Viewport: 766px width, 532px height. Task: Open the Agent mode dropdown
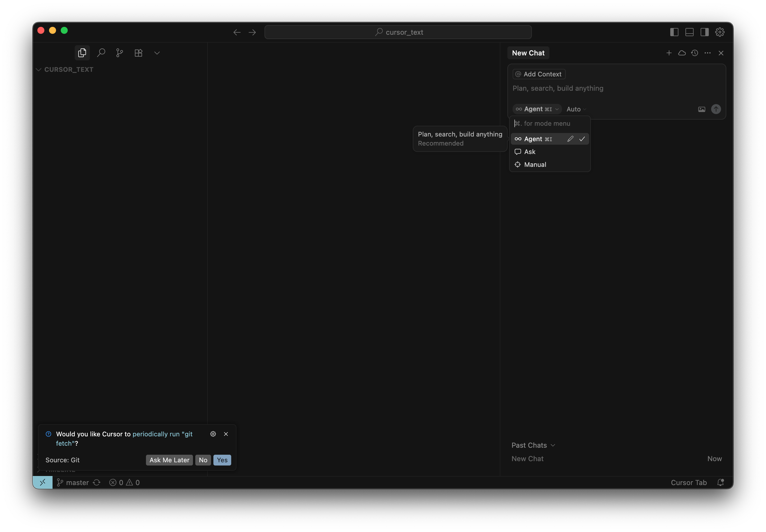[x=537, y=109]
